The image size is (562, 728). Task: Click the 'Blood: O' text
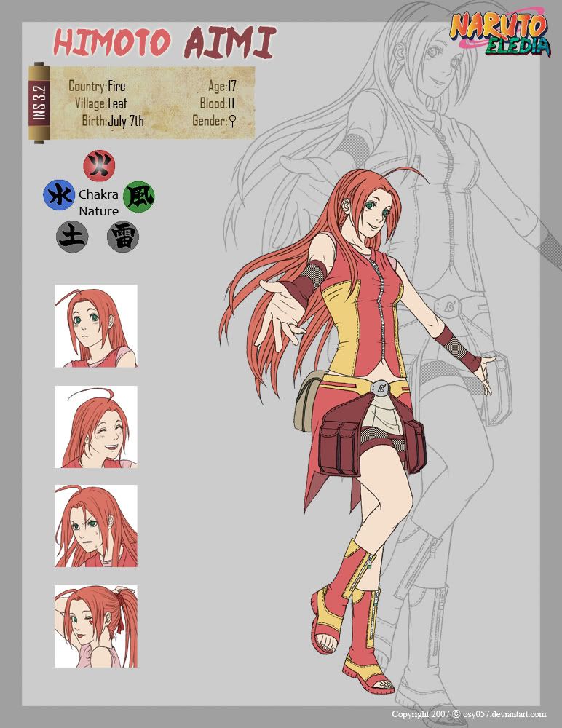[x=218, y=103]
